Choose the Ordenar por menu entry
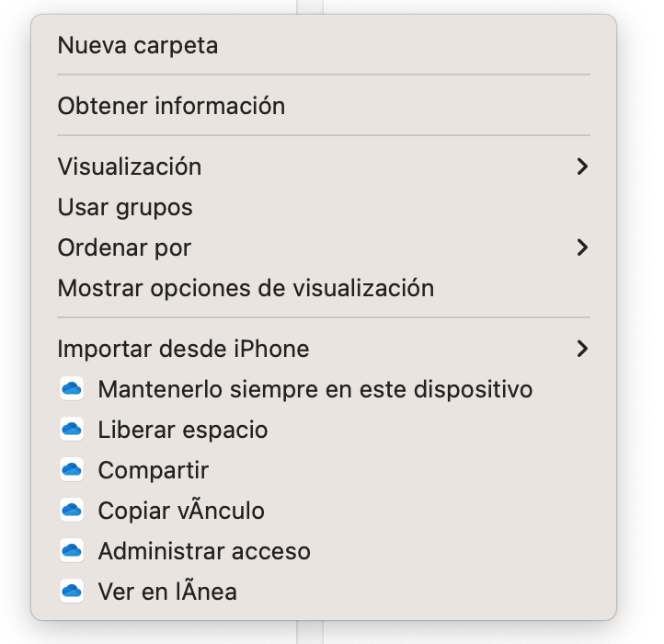Image resolution: width=664 pixels, height=644 pixels. pos(124,247)
